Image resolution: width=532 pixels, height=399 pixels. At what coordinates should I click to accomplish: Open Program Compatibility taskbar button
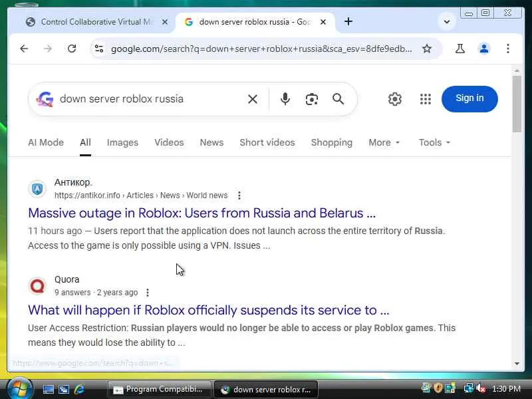(x=159, y=390)
